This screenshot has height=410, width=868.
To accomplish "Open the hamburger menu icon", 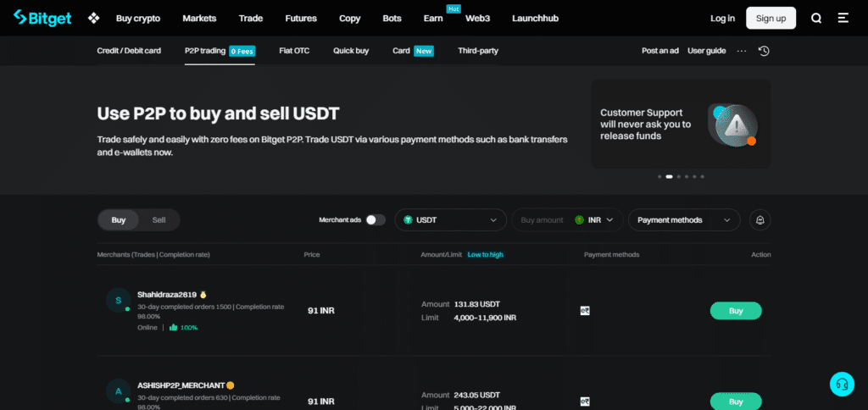I will [843, 18].
